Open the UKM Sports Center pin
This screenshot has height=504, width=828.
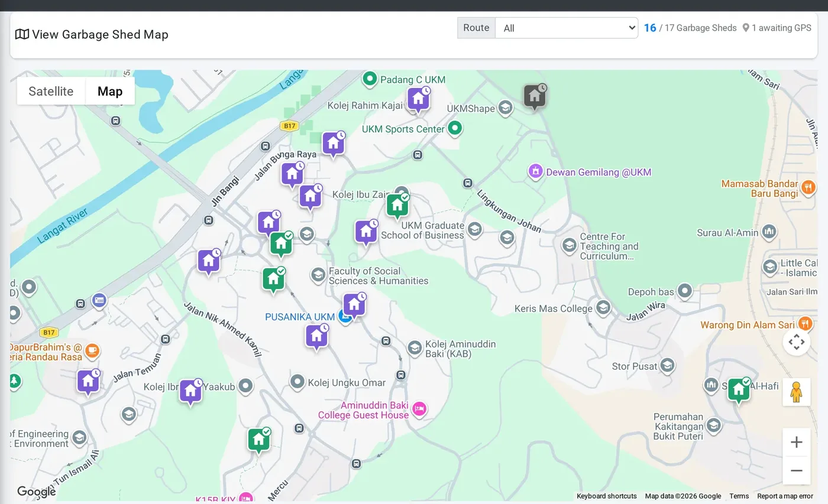(455, 128)
